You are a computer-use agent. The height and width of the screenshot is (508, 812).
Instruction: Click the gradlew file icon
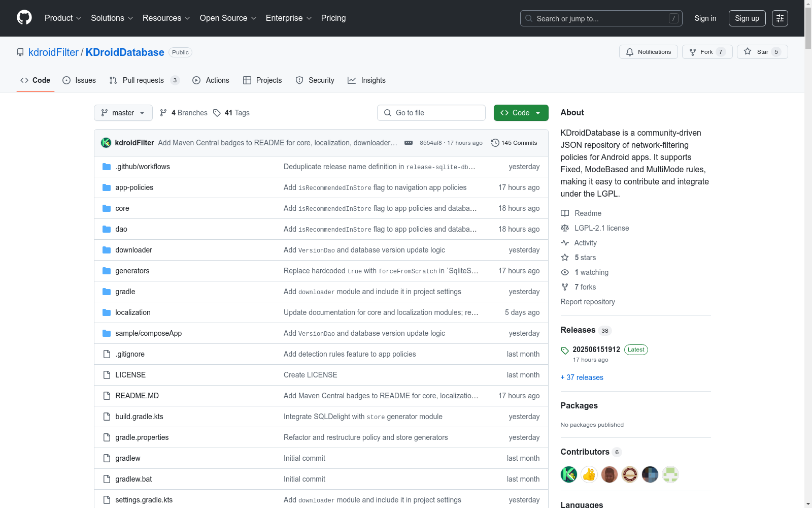[x=107, y=458]
